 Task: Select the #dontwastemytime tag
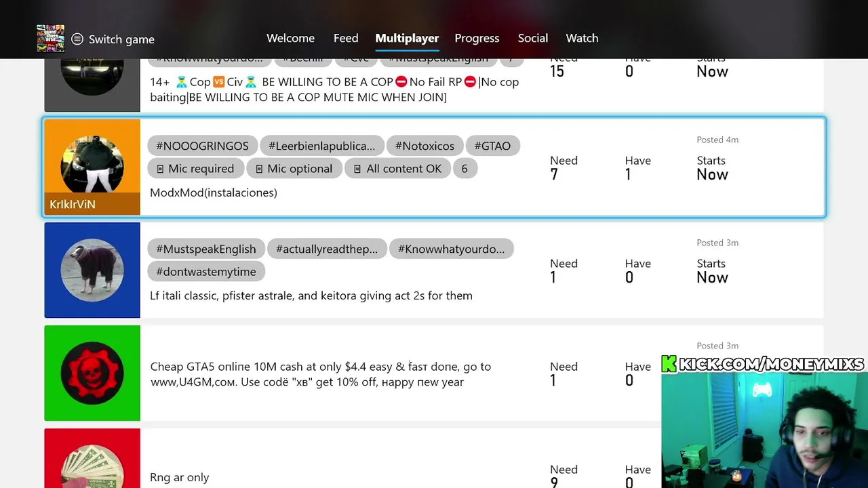pyautogui.click(x=205, y=272)
